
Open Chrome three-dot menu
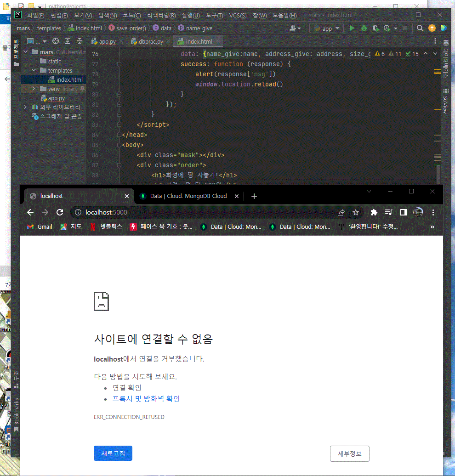tap(433, 212)
